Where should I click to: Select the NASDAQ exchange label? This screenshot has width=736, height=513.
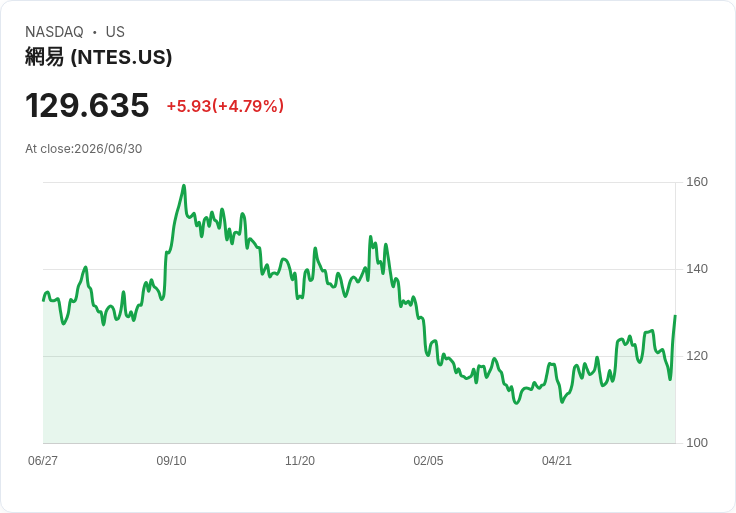click(54, 32)
